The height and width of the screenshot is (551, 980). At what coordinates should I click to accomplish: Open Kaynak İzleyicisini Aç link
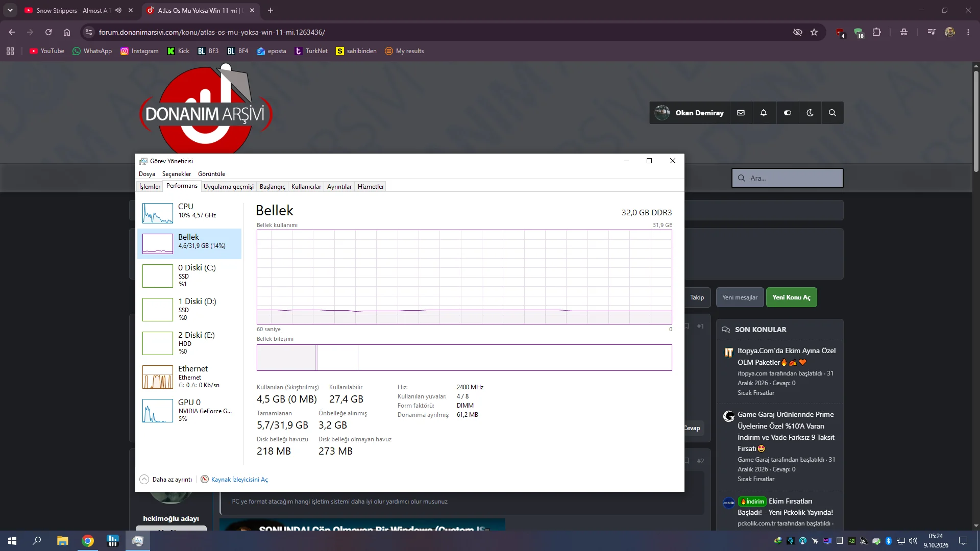[x=234, y=480]
